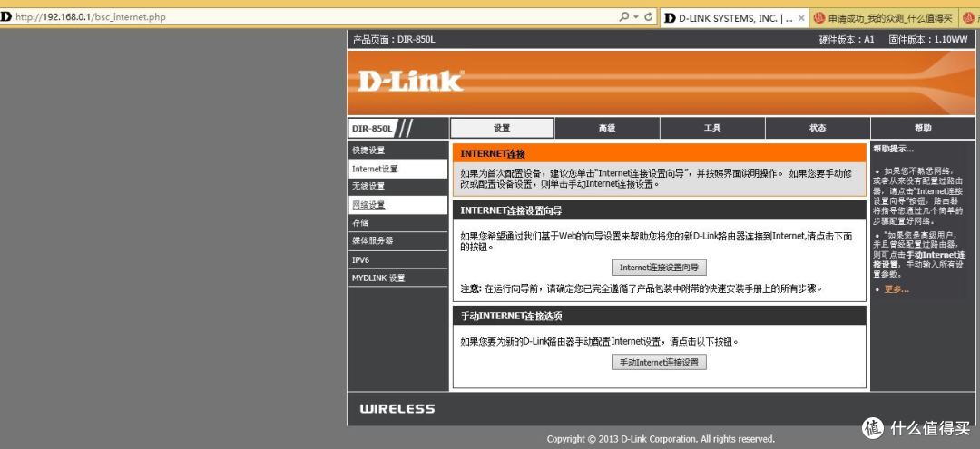Select 网络设置 in sidebar
The width and height of the screenshot is (980, 449).
click(397, 205)
